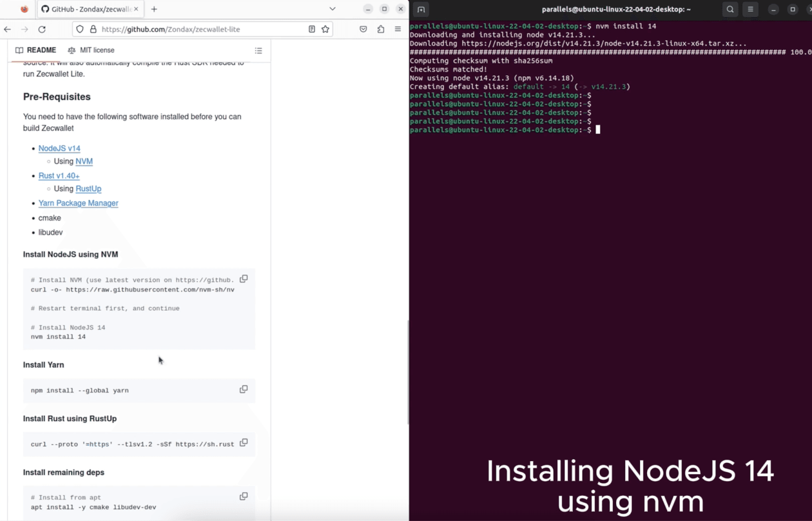
Task: Click the 'cmake' list item
Action: pyautogui.click(x=50, y=218)
